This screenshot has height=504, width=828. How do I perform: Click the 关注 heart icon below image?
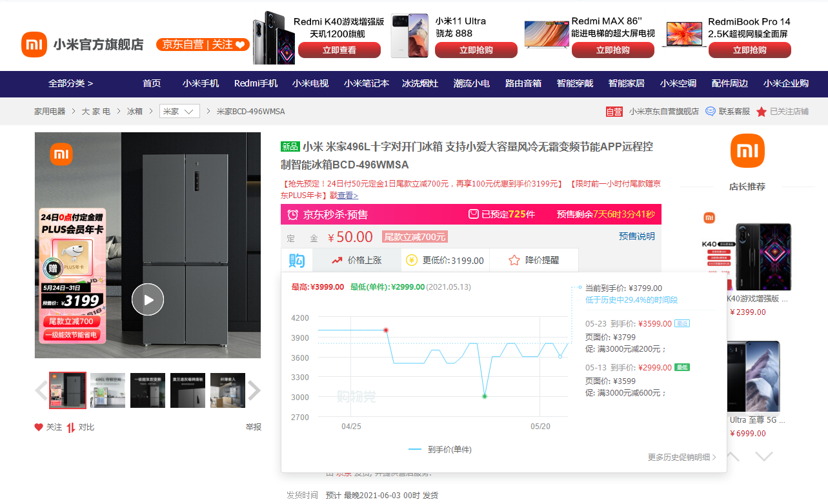(x=39, y=427)
